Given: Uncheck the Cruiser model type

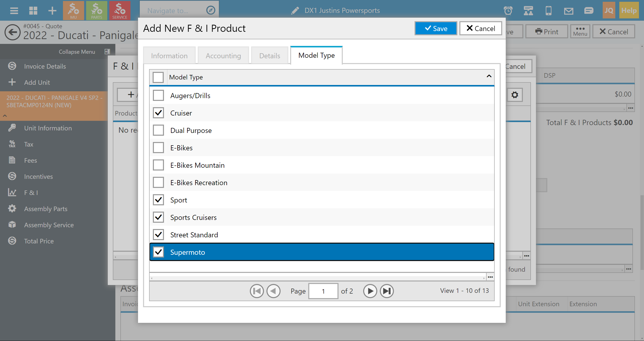Looking at the screenshot, I should click(x=158, y=113).
